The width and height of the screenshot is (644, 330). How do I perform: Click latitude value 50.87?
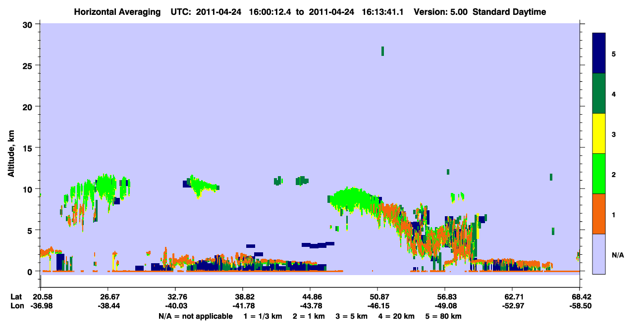tap(377, 297)
